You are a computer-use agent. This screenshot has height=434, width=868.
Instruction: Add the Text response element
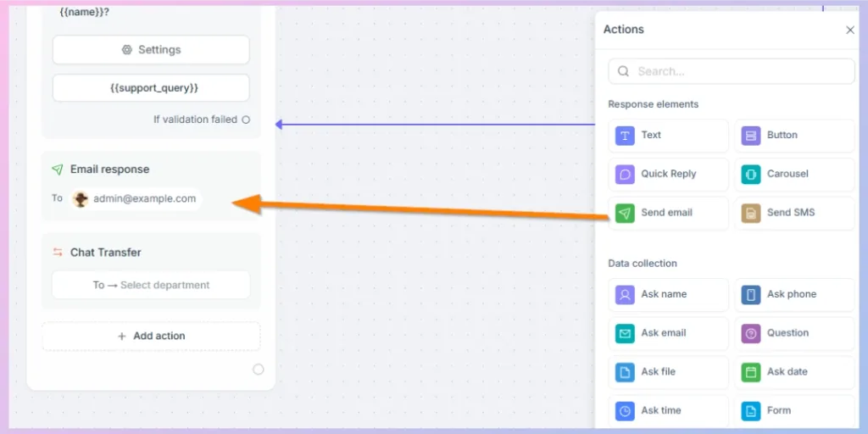668,136
